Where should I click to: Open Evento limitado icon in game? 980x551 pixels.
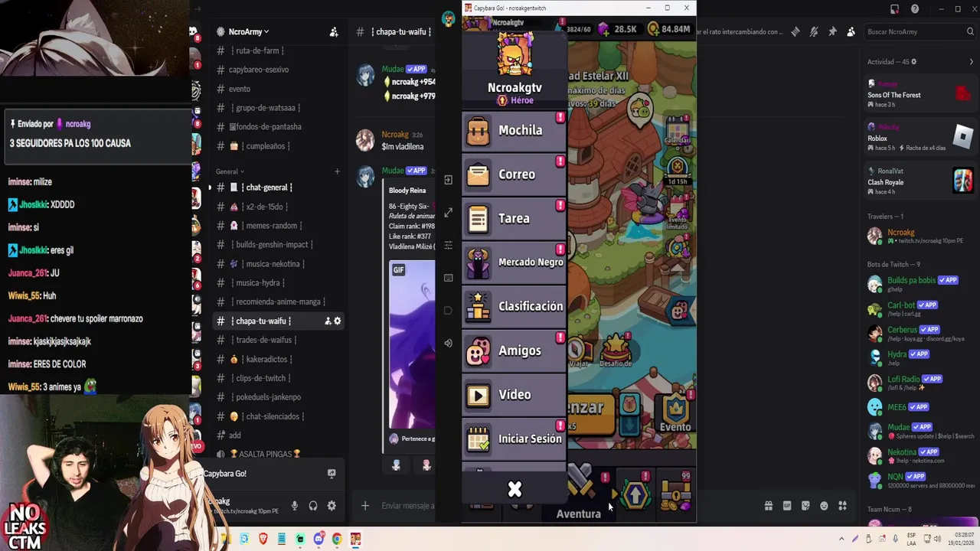pos(678,212)
